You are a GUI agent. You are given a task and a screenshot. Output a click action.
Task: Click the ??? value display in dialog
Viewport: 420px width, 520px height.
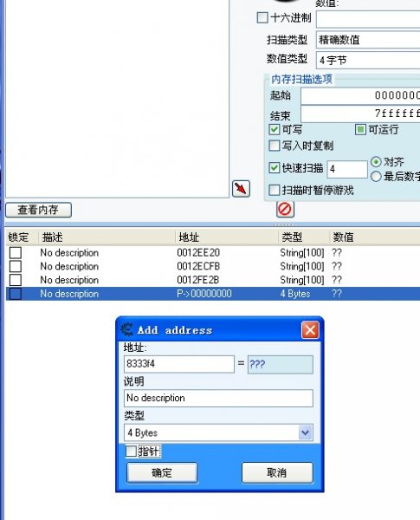(280, 365)
